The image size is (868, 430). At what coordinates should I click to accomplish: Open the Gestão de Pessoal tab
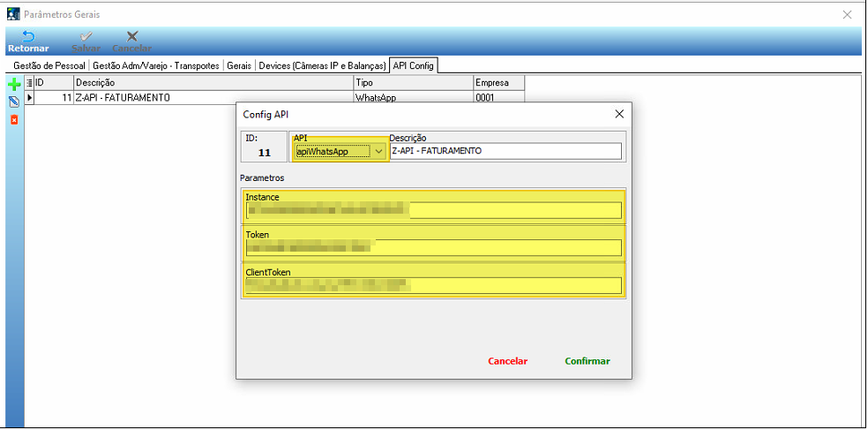49,66
